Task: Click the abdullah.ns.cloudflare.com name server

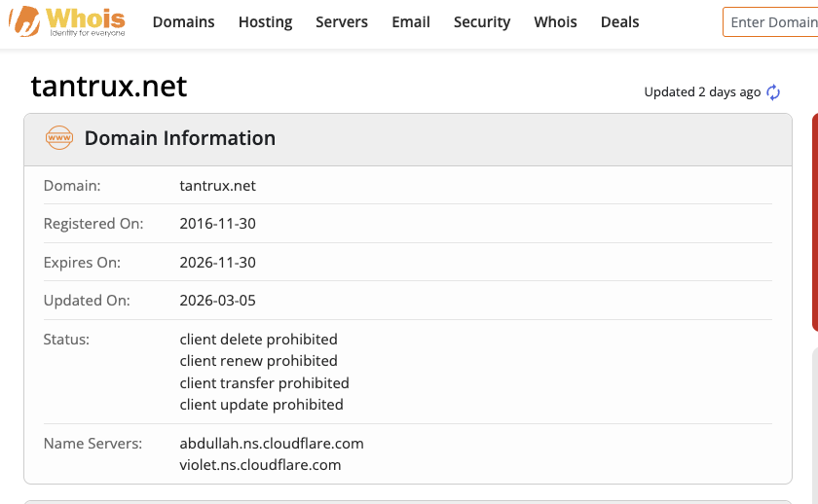Action: (272, 444)
